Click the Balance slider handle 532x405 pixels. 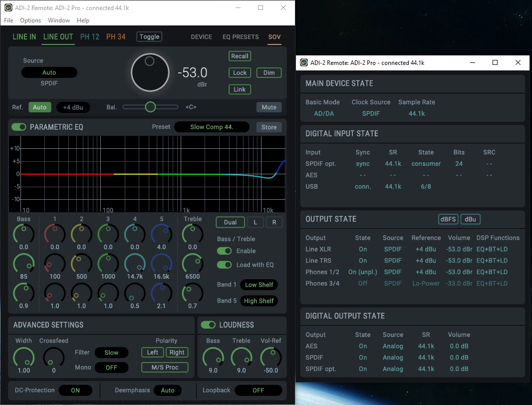150,107
